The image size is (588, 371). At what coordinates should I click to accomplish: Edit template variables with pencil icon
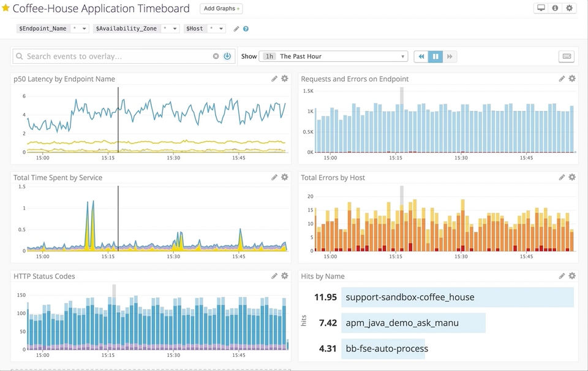pos(236,29)
